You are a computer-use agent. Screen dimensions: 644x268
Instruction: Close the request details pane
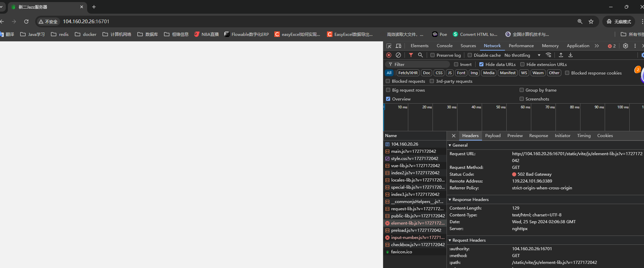pyautogui.click(x=454, y=136)
